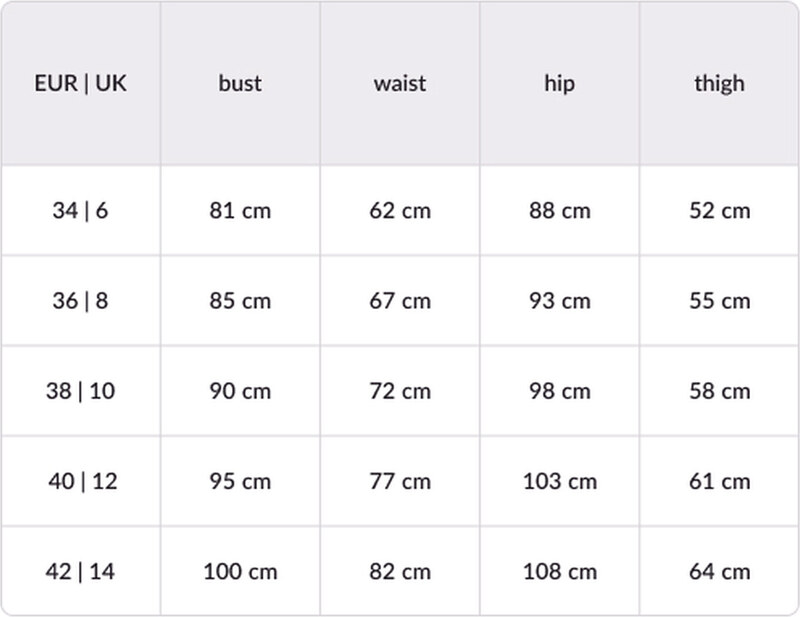The width and height of the screenshot is (800, 617).
Task: Click the thigh column header
Action: tap(719, 83)
